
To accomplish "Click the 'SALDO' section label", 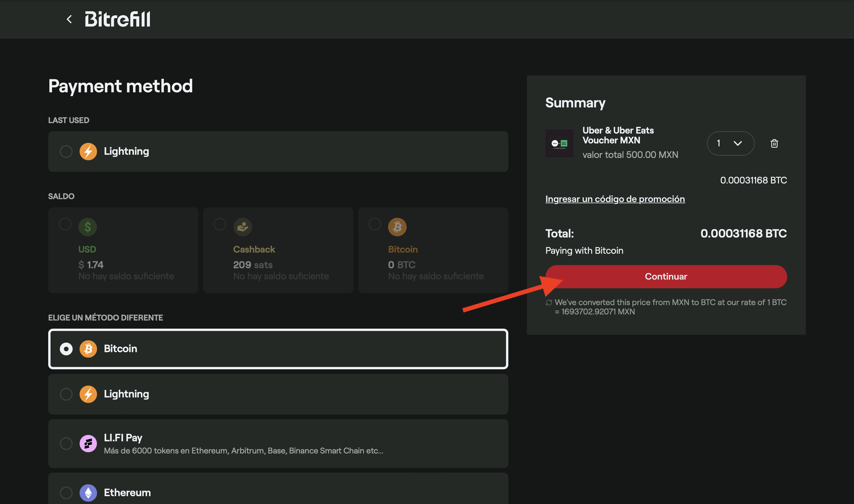I will tap(61, 197).
